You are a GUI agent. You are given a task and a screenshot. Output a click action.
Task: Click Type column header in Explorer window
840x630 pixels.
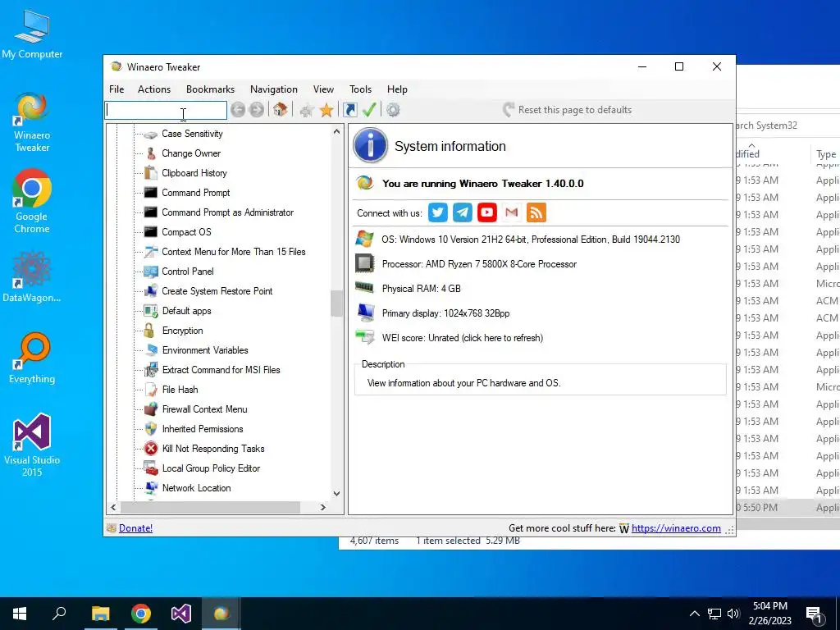click(826, 154)
